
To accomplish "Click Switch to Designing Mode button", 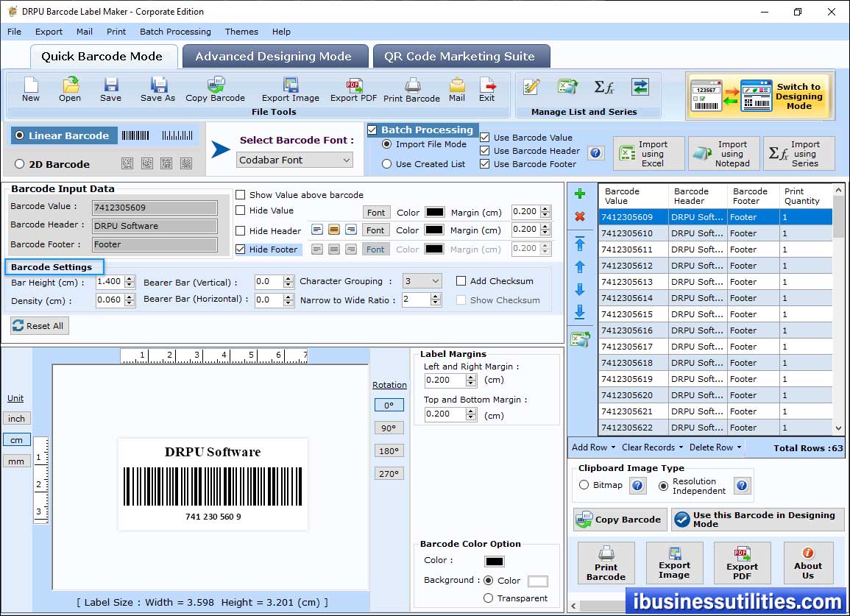I will click(x=759, y=96).
